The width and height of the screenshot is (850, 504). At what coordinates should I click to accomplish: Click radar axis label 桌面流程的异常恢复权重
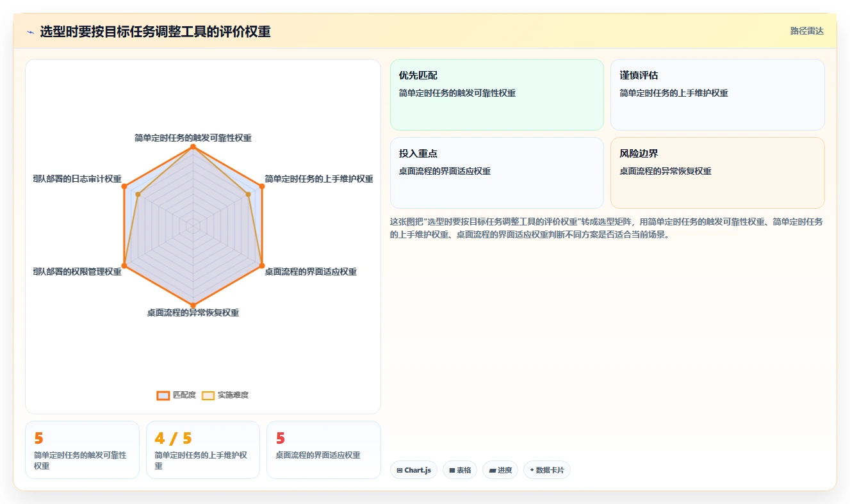(193, 313)
